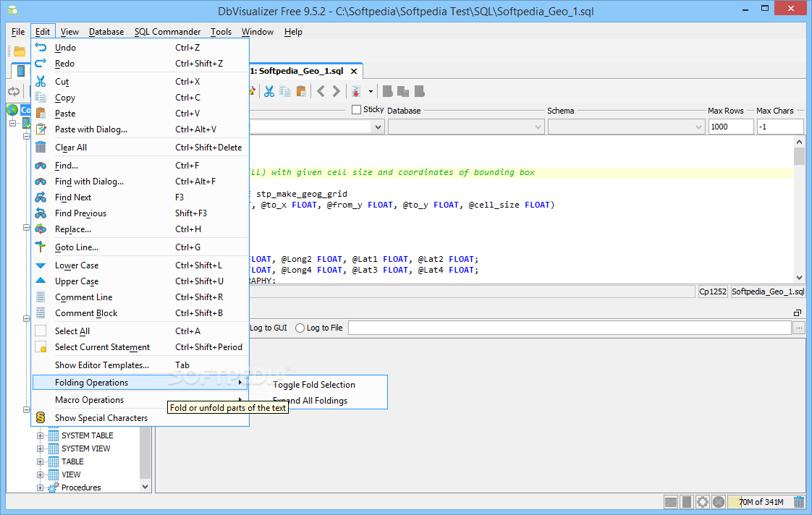812x515 pixels.
Task: Open the Tools menu
Action: pyautogui.click(x=221, y=32)
